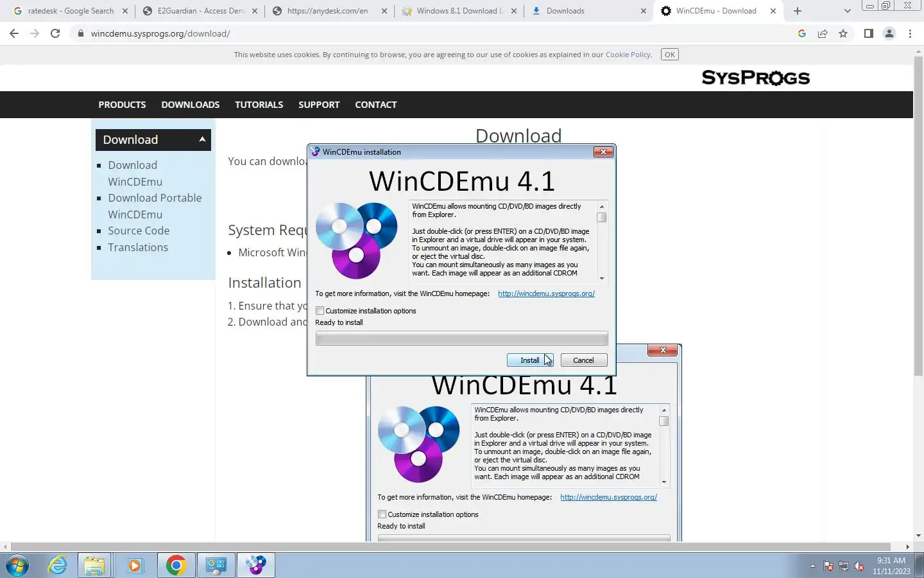924x578 pixels.
Task: Open the Control Panel taskbar icon
Action: point(216,566)
